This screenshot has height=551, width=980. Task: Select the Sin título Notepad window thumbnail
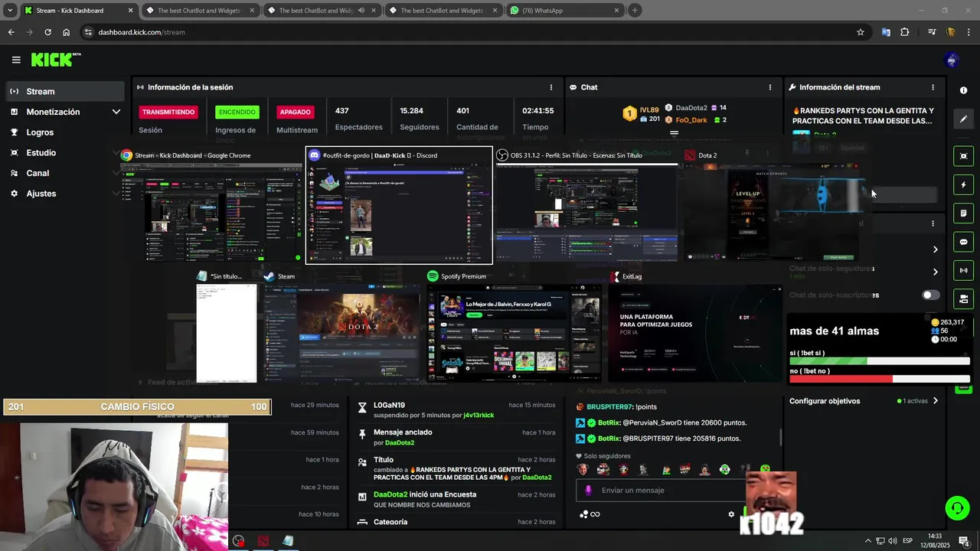click(227, 327)
